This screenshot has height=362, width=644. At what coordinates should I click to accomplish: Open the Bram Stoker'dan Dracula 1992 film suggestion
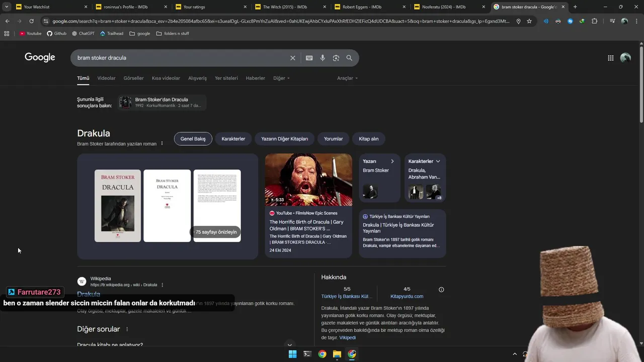click(x=162, y=103)
